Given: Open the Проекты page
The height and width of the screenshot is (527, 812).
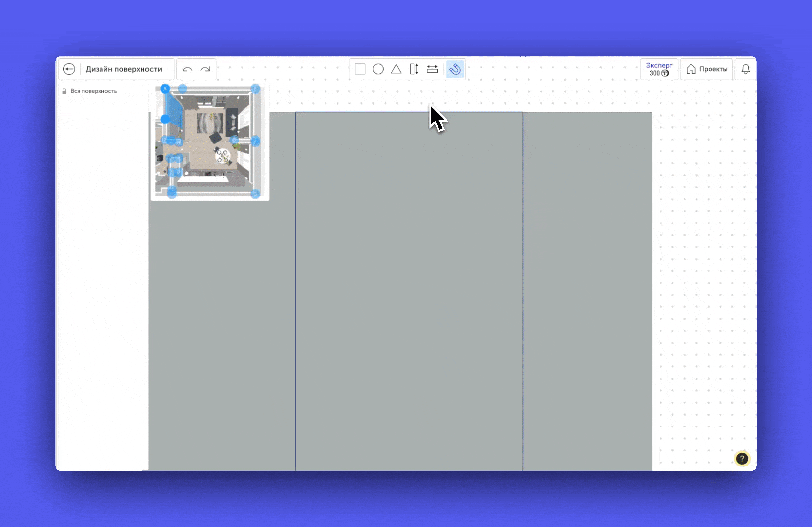Looking at the screenshot, I should [x=707, y=69].
